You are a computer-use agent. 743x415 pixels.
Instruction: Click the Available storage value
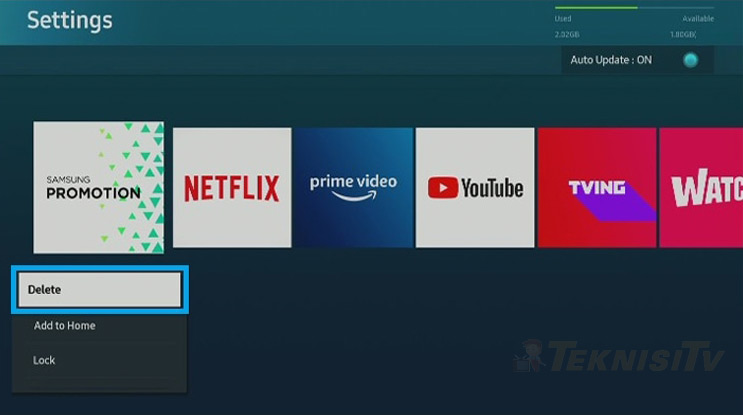[683, 35]
